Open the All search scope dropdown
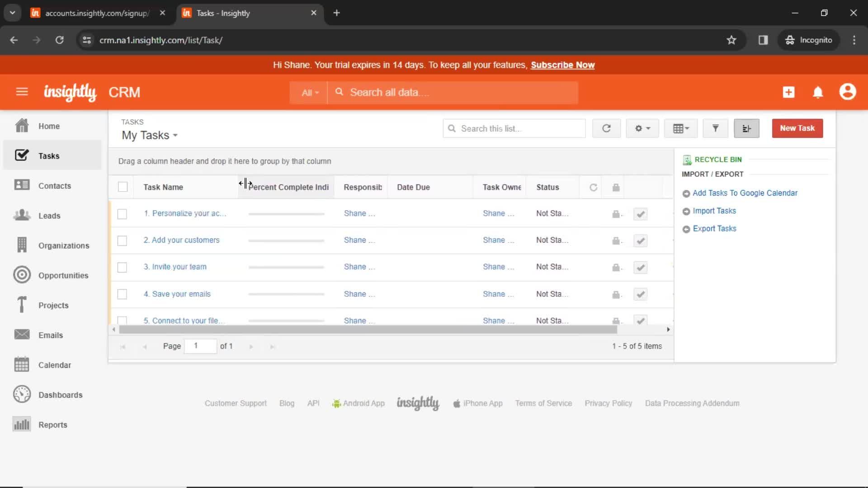This screenshot has height=488, width=868. click(x=309, y=93)
